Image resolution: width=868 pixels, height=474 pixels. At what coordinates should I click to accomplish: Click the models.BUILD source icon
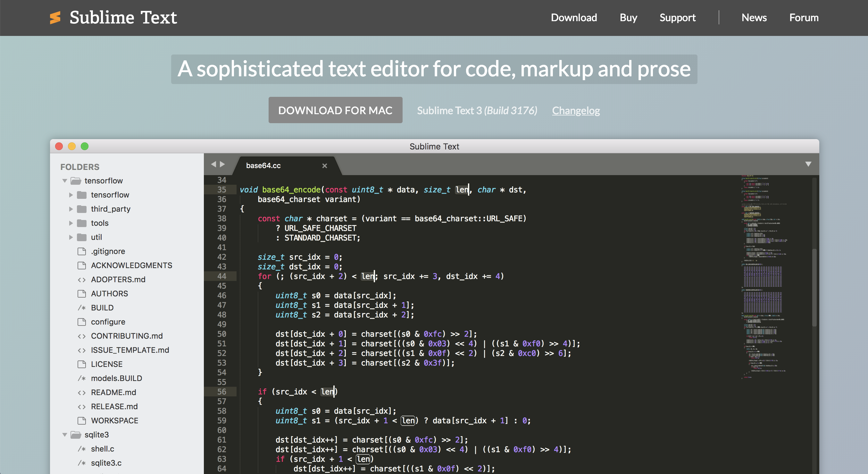tap(81, 378)
